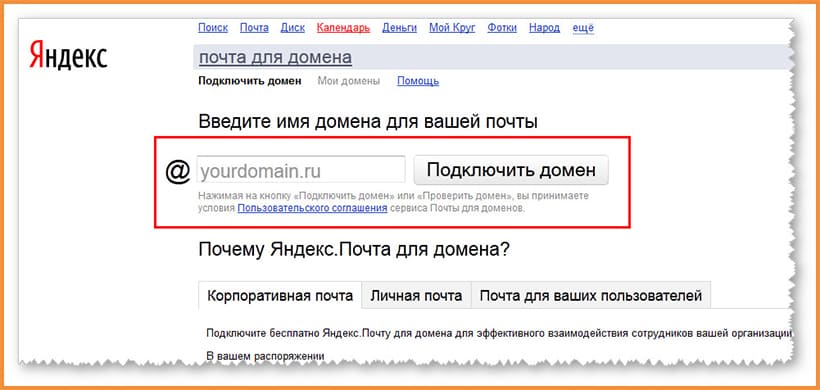This screenshot has height=390, width=820.
Task: Click the 'Почему Яндекс.Почта для домена?' heading
Action: point(354,250)
